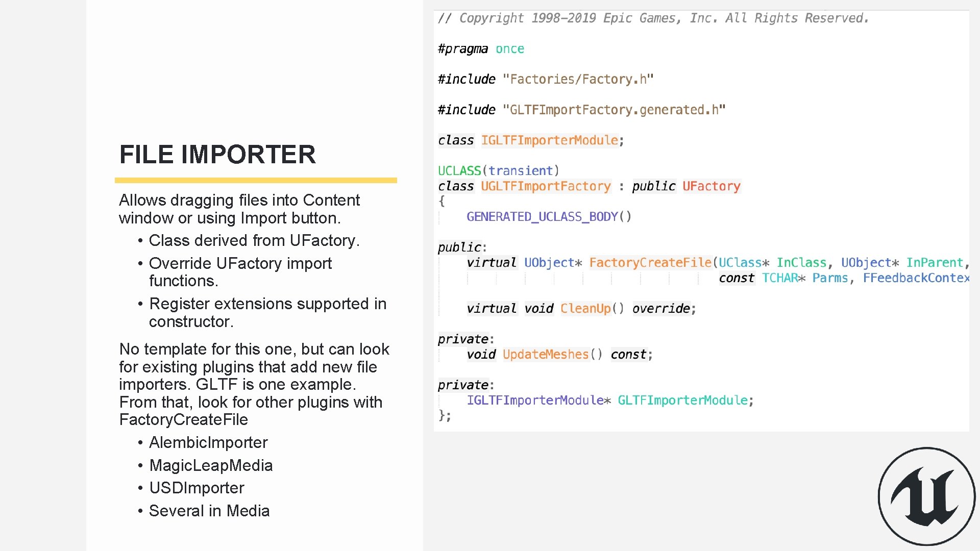Click the MagicLeapMedia bullet item
Screen dimensions: 980x551
tap(210, 465)
